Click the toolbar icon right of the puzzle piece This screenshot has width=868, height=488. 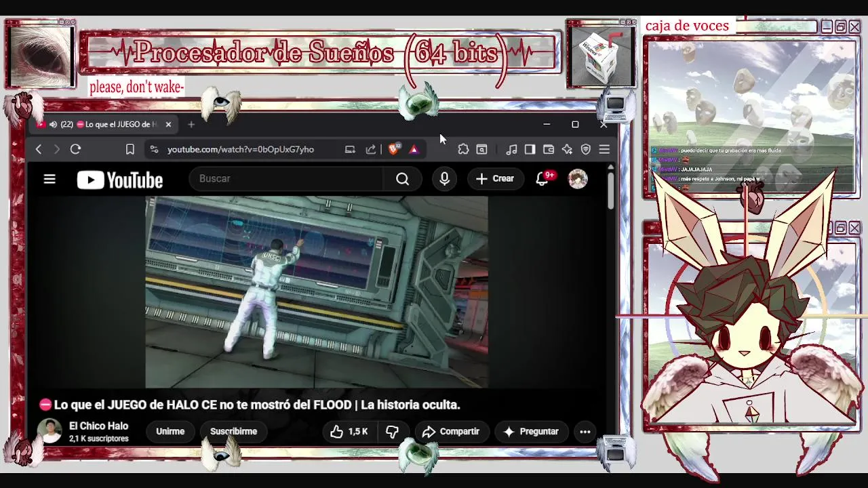click(x=481, y=149)
